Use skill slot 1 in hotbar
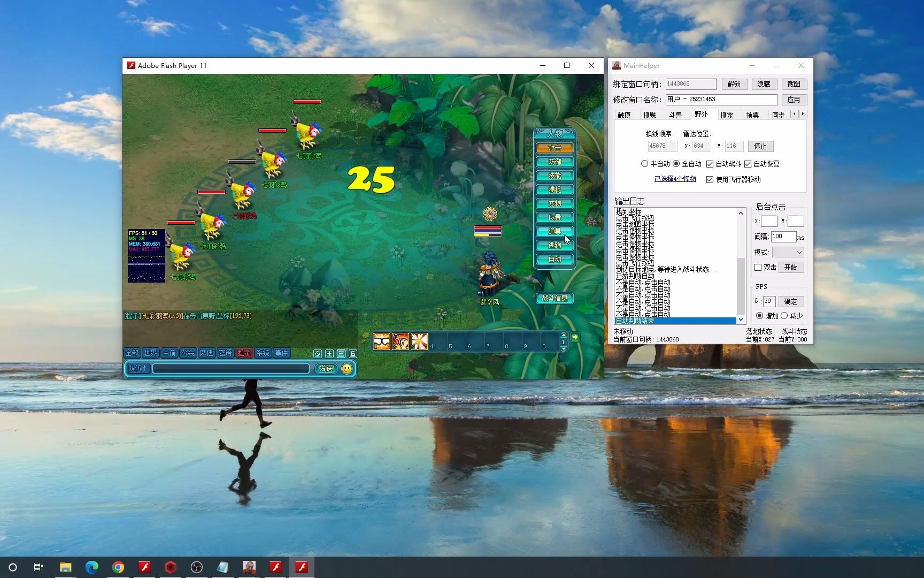924x578 pixels. (x=382, y=341)
